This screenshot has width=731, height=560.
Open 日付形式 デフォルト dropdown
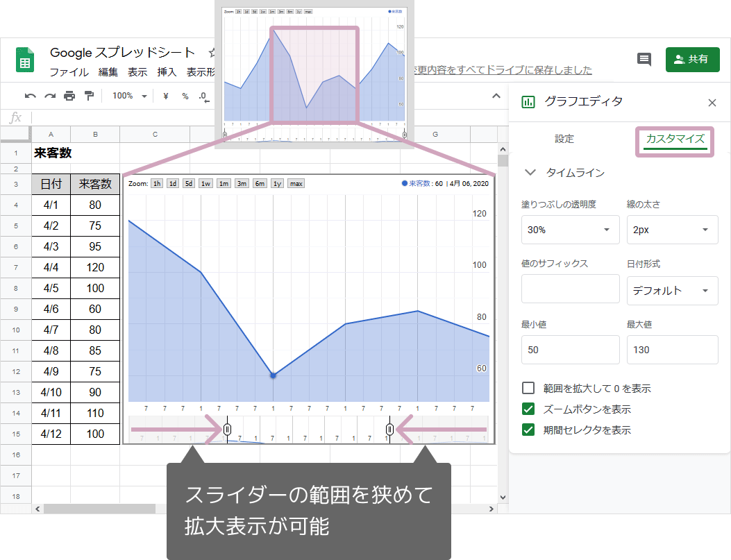coord(672,291)
